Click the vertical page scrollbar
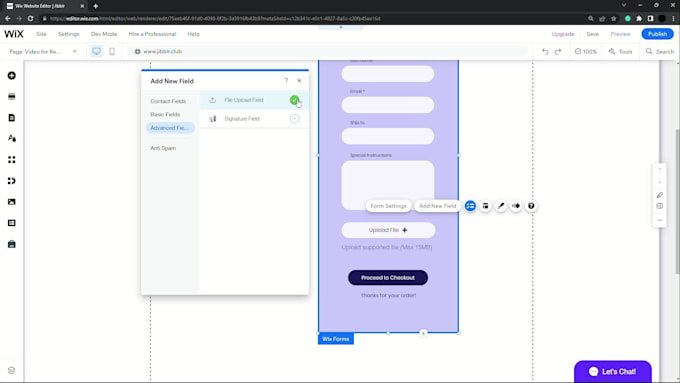Viewport: 680px width, 383px height. click(x=677, y=201)
